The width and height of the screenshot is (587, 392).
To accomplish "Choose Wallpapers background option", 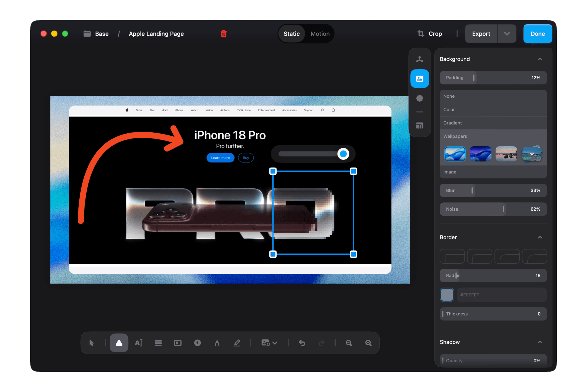I will [x=493, y=136].
